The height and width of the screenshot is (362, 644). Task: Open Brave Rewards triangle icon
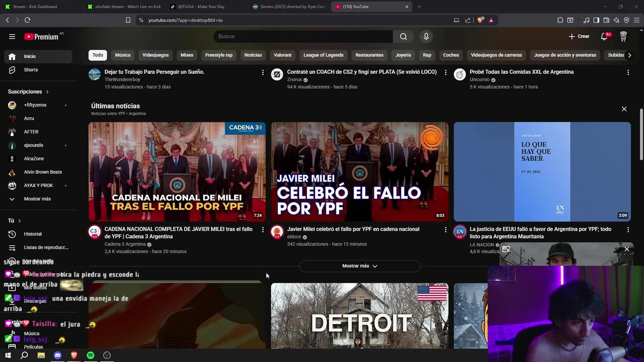[x=491, y=20]
